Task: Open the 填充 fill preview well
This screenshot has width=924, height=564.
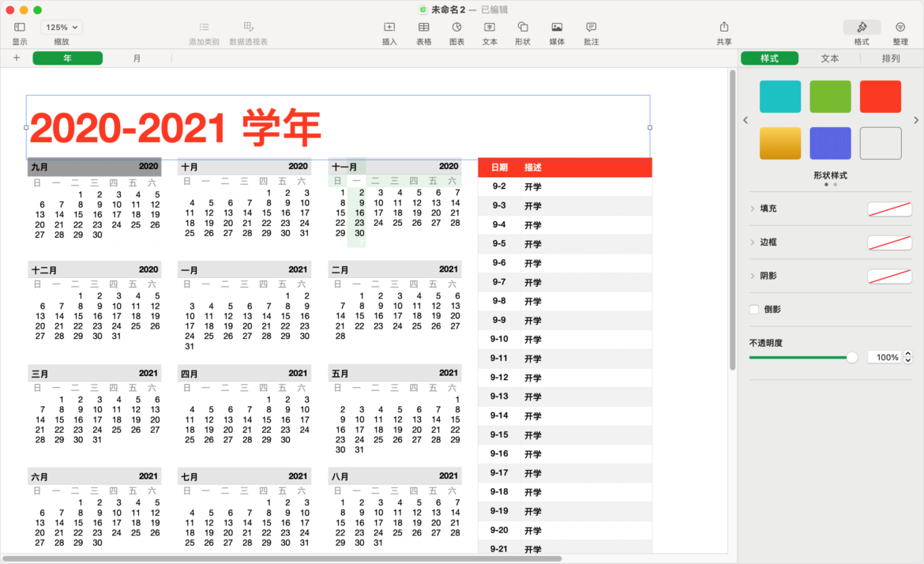Action: pos(890,209)
